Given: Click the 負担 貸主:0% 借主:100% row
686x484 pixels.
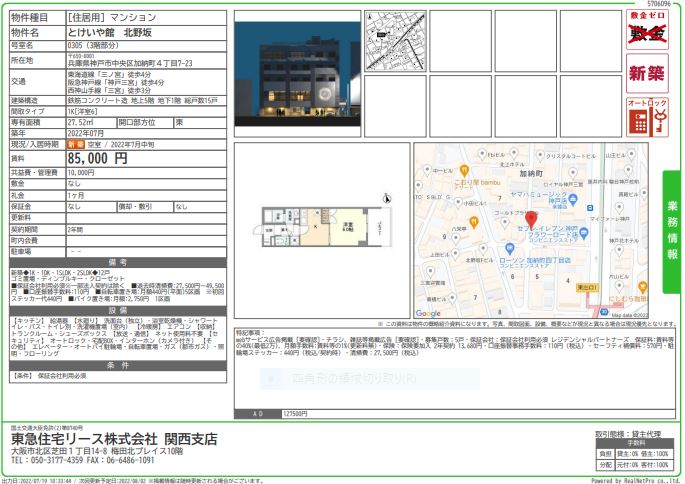Looking at the screenshot, I should (x=635, y=454).
